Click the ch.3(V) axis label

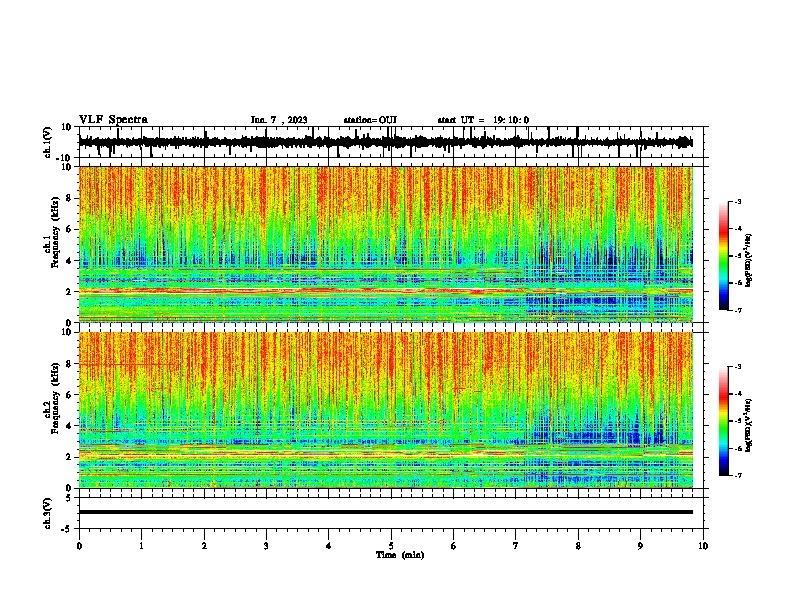coord(48,513)
